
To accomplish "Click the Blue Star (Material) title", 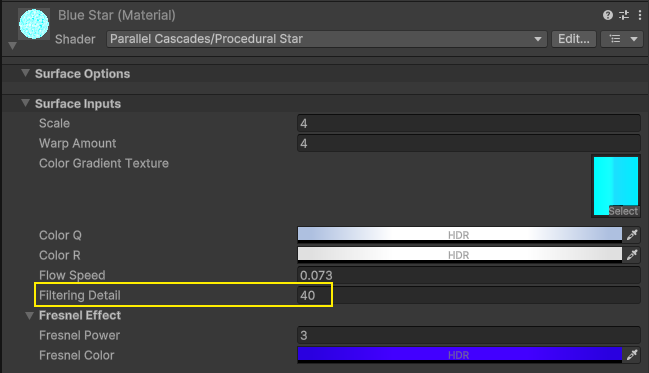I will [x=117, y=15].
